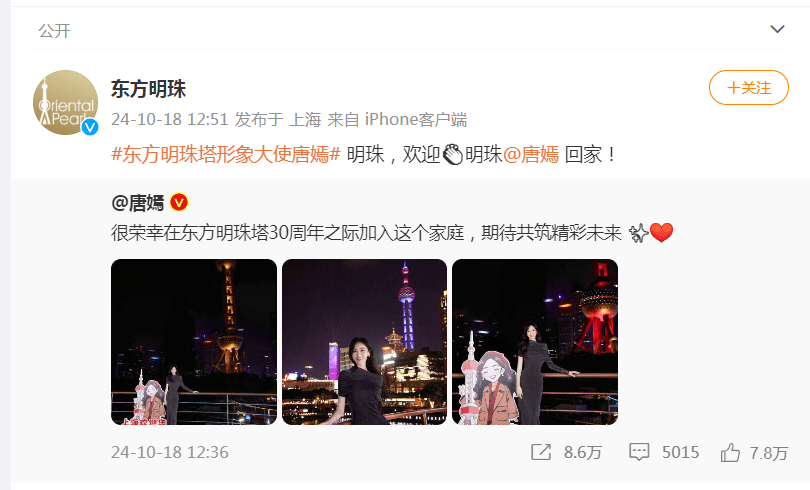Open the chevron dropdown menu at top right
Screen dimensions: 810x490
tap(777, 29)
